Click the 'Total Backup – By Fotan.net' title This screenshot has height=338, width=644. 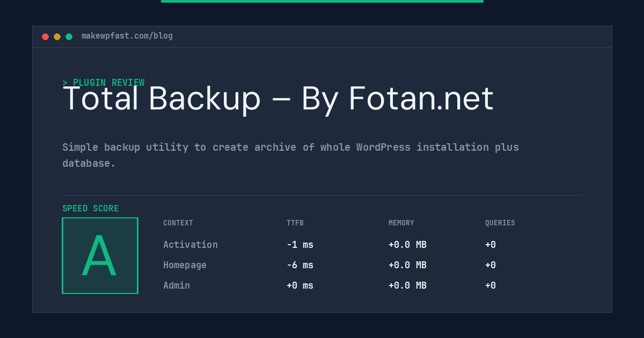[278, 99]
